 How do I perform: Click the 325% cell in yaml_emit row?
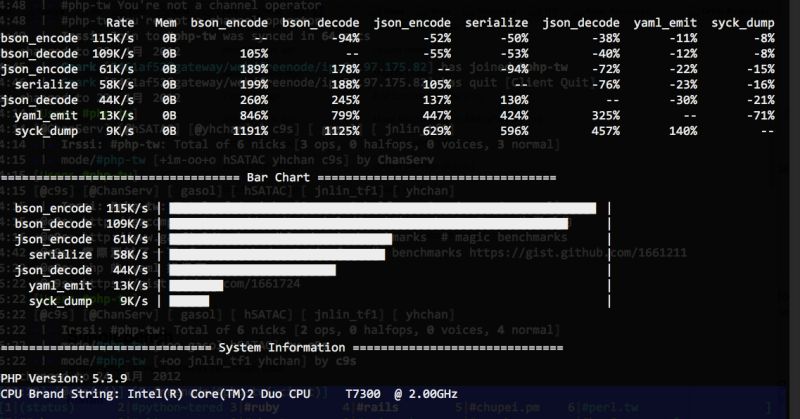(606, 116)
